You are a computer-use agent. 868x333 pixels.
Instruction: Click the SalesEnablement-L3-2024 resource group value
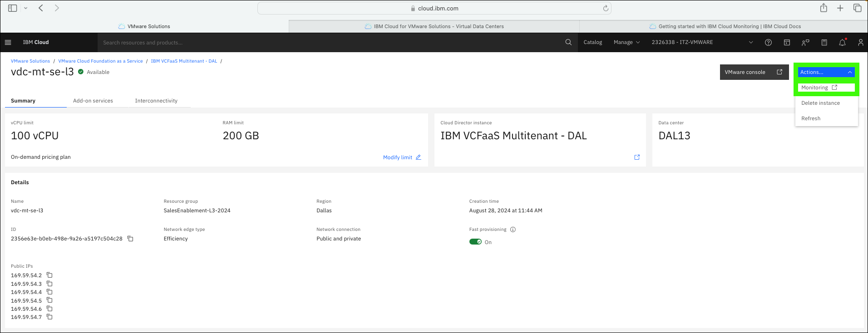pos(197,211)
